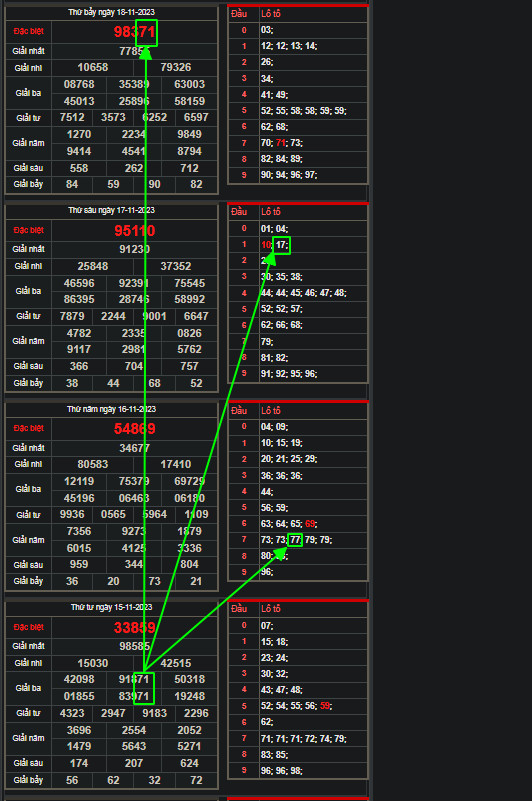This screenshot has width=532, height=801.
Task: Click the header Thứ tư ngày 15-11-2023
Action: (x=111, y=607)
